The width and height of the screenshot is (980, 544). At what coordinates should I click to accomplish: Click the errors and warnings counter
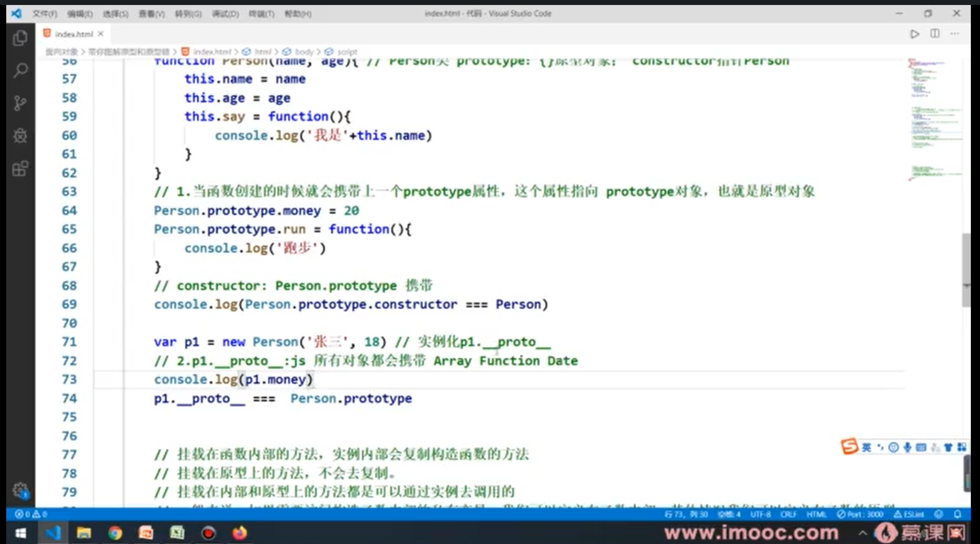click(31, 514)
